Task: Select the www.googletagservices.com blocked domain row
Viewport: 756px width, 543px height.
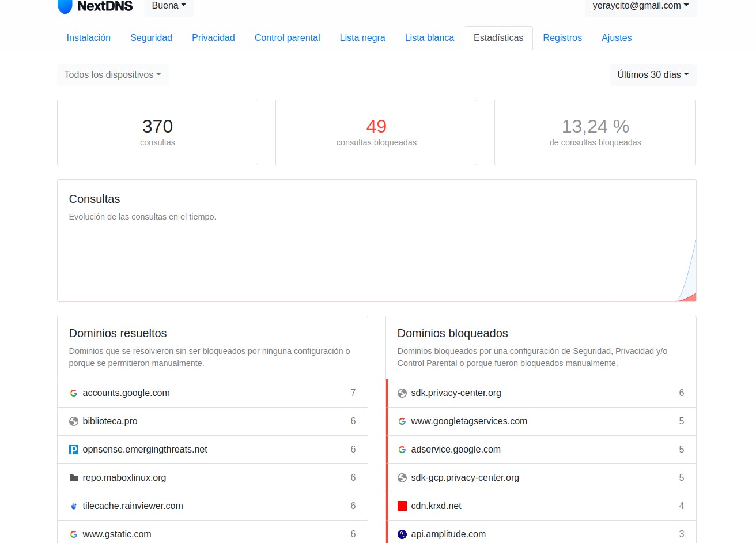Action: [x=469, y=421]
